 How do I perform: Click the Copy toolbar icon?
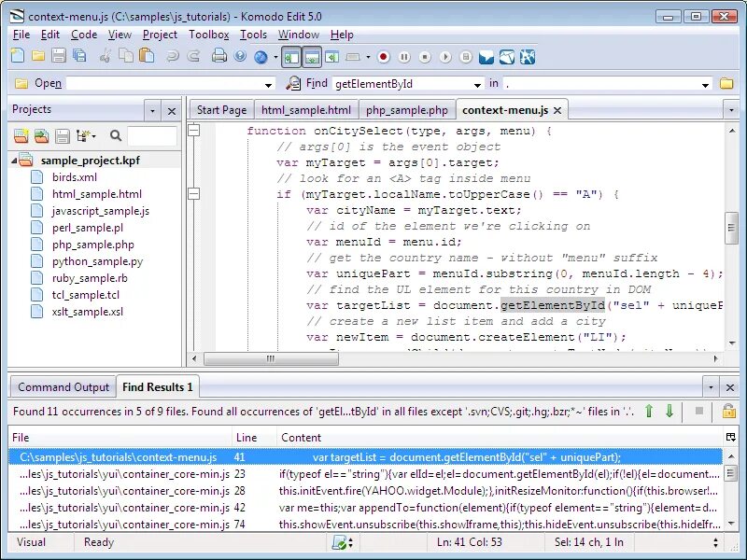coord(126,56)
